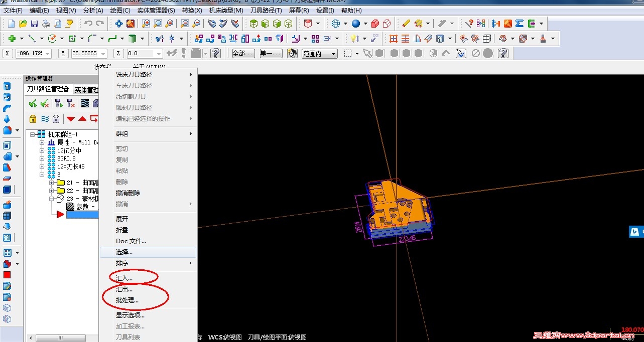This screenshot has width=644, height=342.
Task: Save the file with the floppy disk icon
Action: (x=34, y=23)
